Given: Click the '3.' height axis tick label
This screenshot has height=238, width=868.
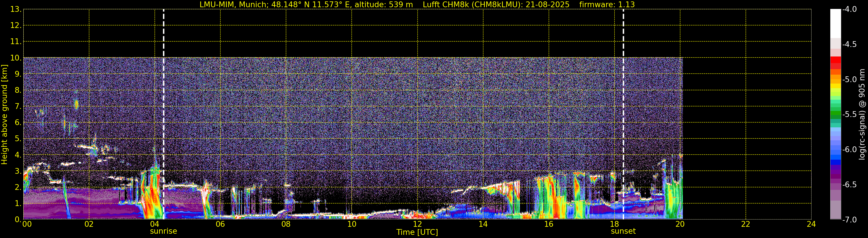Looking at the screenshot, I should (x=18, y=171).
